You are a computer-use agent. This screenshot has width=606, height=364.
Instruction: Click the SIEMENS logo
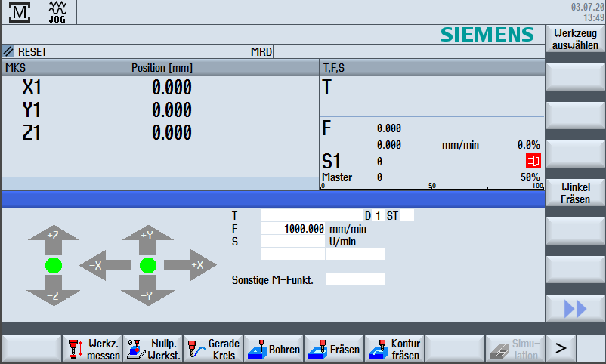point(487,35)
